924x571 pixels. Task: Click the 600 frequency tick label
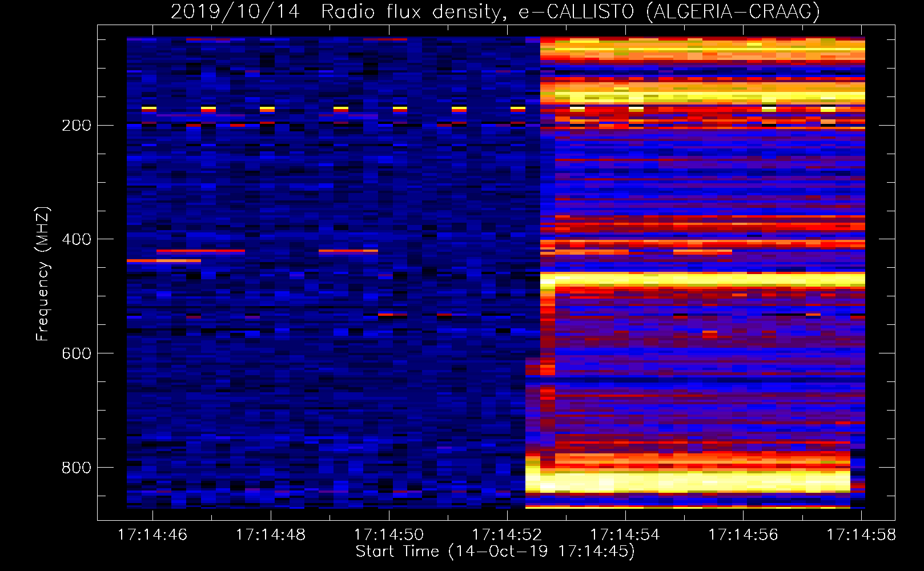tap(77, 353)
